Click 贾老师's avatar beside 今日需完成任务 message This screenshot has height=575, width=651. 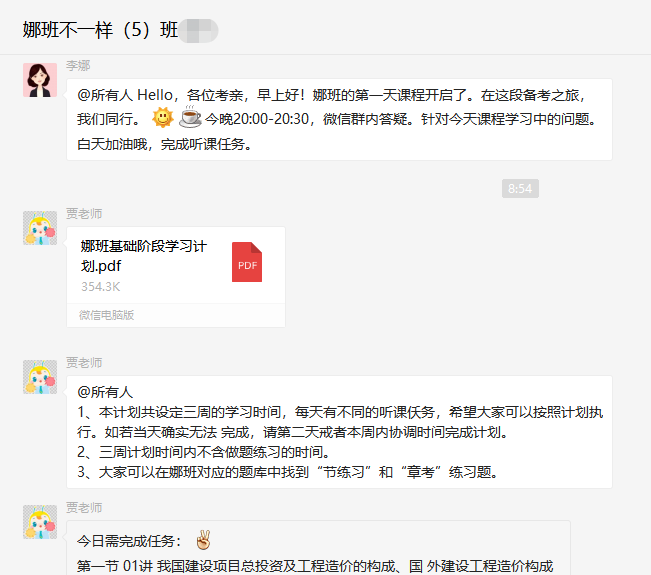pyautogui.click(x=40, y=522)
